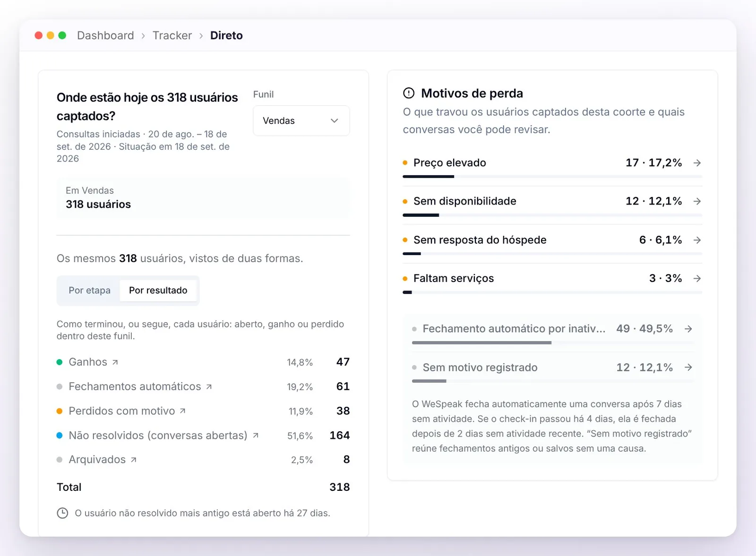Open the arrow beside Sem motivo registrado
Image resolution: width=756 pixels, height=556 pixels.
pos(688,368)
